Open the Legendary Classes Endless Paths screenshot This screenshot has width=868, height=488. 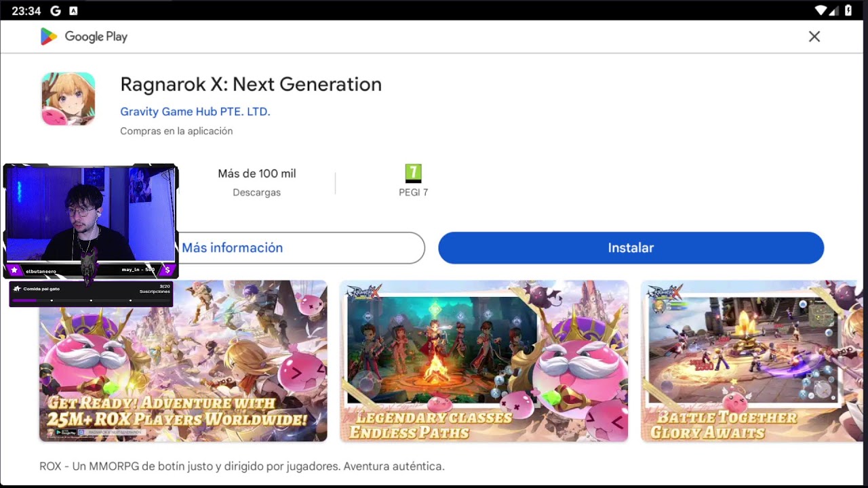pos(484,361)
